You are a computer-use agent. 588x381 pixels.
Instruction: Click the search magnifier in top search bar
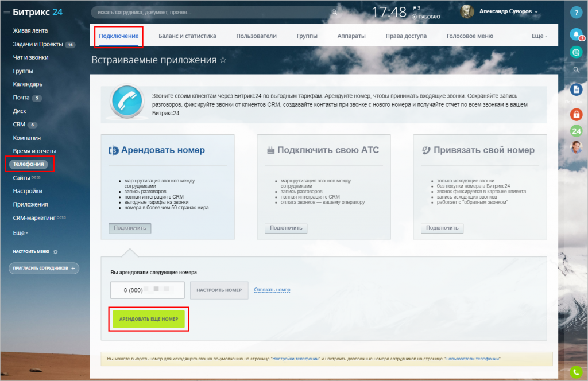[x=334, y=13]
